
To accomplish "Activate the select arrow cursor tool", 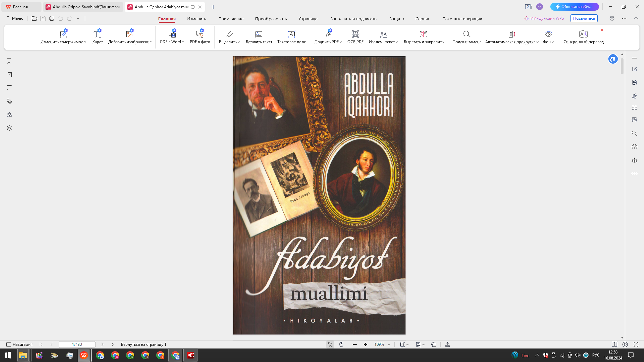I will [330, 344].
